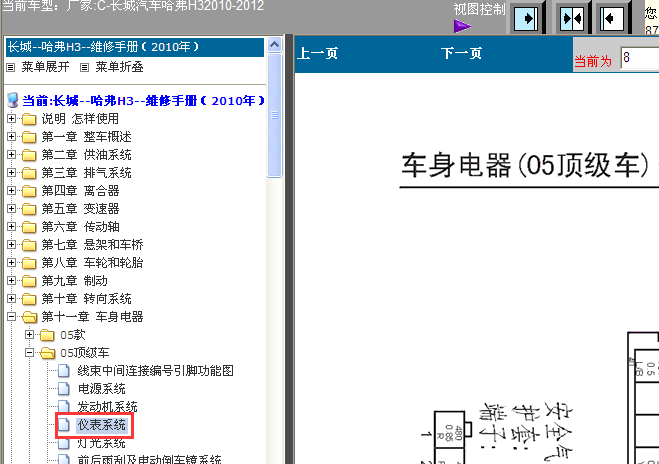Click folder icon of 第七章 悬架和车桥
The height and width of the screenshot is (464, 659).
(29, 245)
